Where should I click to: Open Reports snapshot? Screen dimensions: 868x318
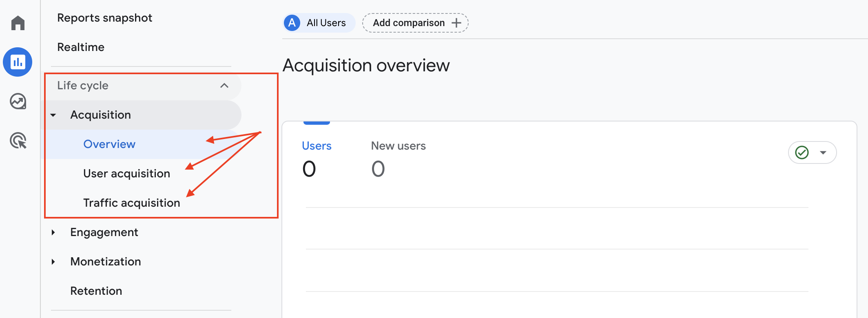coord(104,18)
